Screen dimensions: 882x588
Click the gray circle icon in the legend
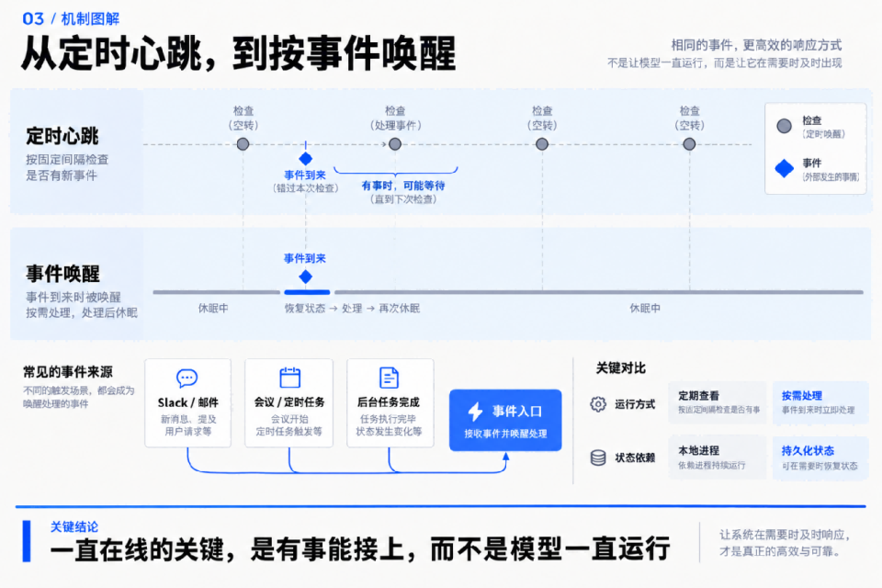tap(784, 126)
